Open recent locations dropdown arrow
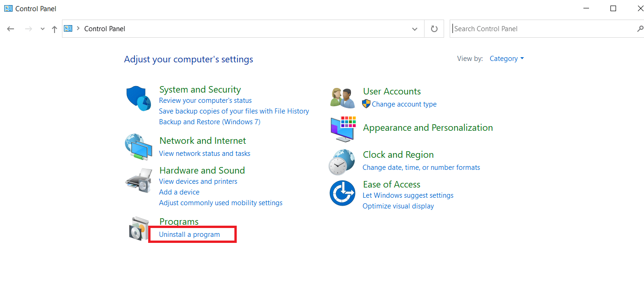This screenshot has height=295, width=644. click(x=42, y=29)
